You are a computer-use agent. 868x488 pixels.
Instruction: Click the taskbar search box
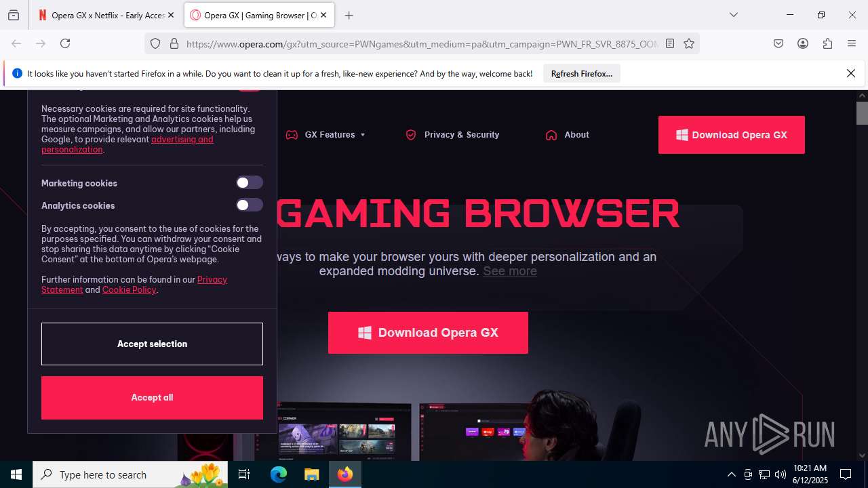130,474
